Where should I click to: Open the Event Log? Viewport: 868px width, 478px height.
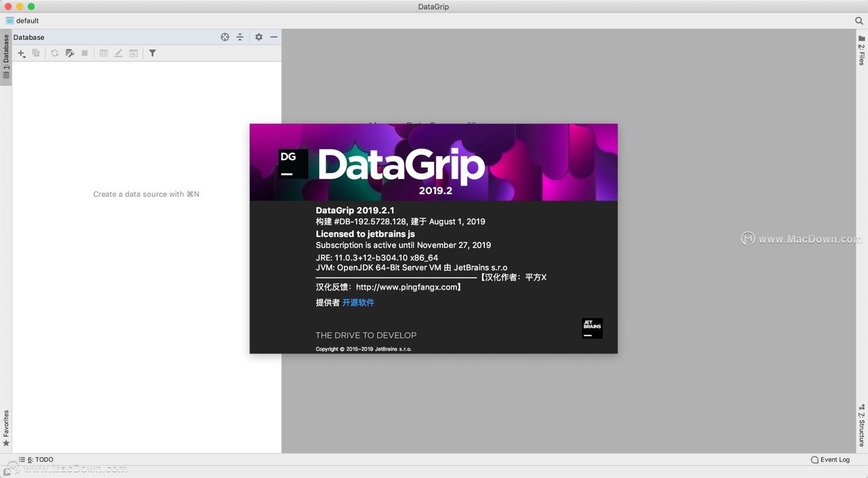point(830,460)
